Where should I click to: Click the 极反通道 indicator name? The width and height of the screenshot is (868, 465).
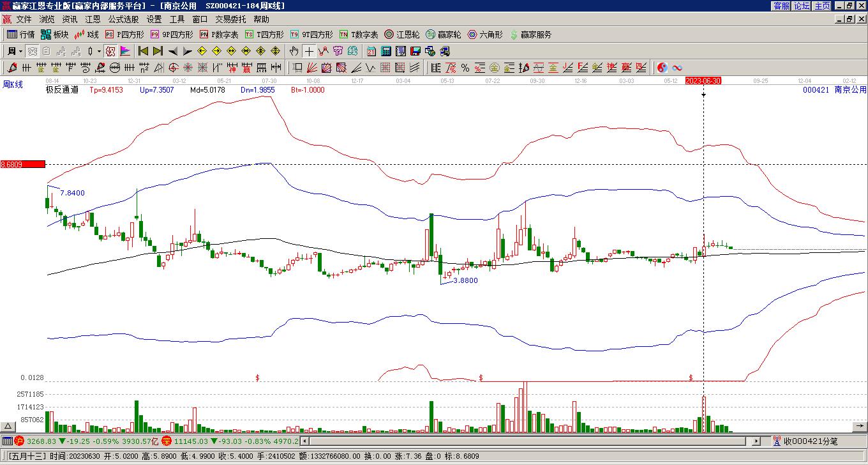click(x=62, y=90)
